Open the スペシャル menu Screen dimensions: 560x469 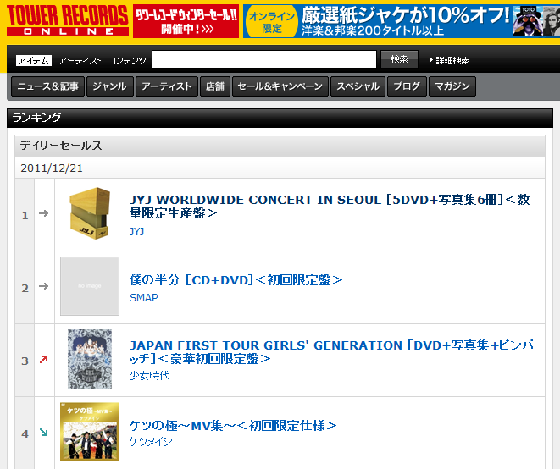pos(358,86)
